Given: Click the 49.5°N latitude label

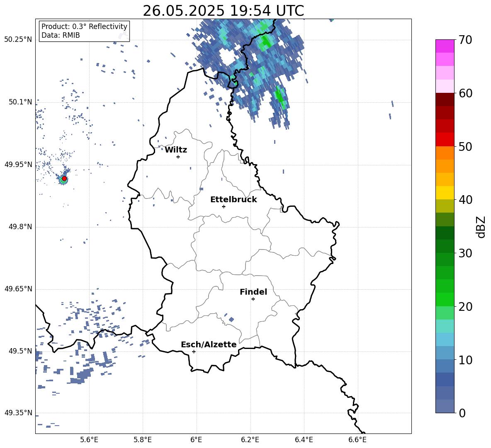Looking at the screenshot, I should click(x=20, y=351).
